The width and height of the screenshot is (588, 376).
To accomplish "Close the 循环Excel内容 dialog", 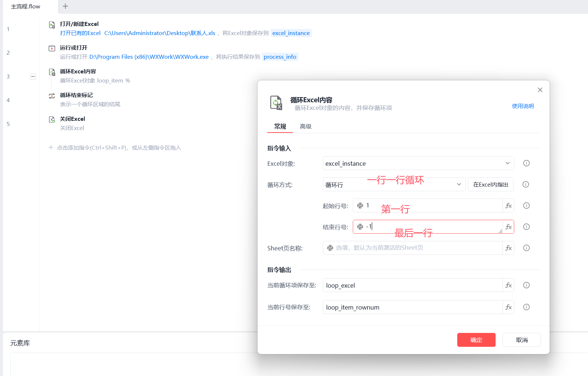I will [x=540, y=90].
